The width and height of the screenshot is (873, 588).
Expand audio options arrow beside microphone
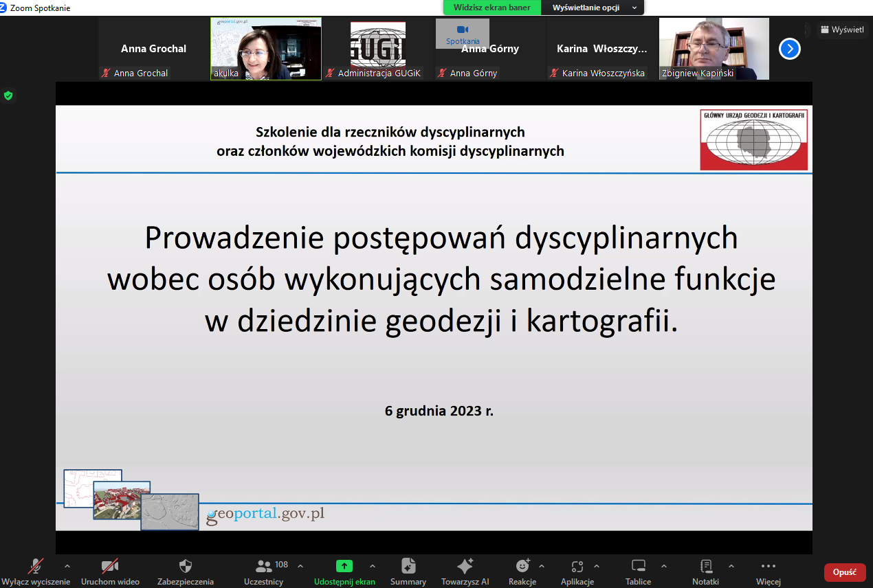click(67, 566)
